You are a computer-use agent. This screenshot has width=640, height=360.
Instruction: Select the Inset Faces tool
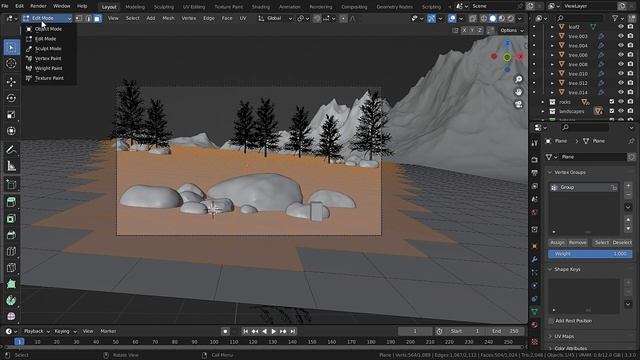11,218
